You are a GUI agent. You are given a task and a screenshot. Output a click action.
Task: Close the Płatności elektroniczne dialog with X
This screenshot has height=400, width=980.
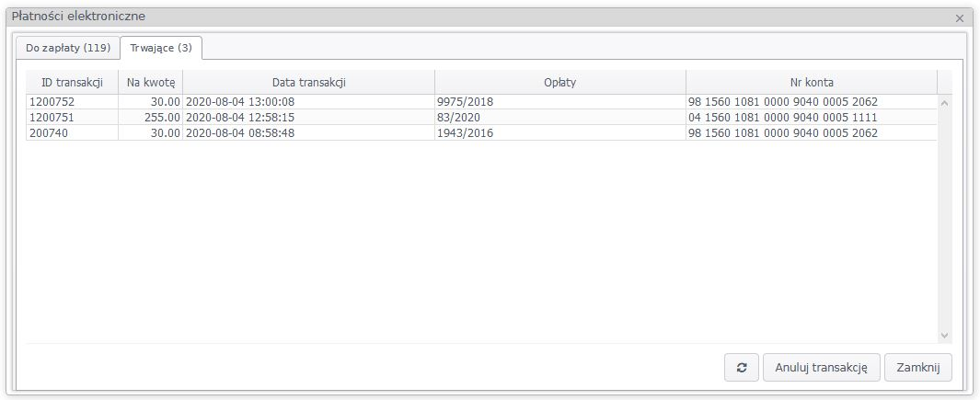click(x=959, y=17)
